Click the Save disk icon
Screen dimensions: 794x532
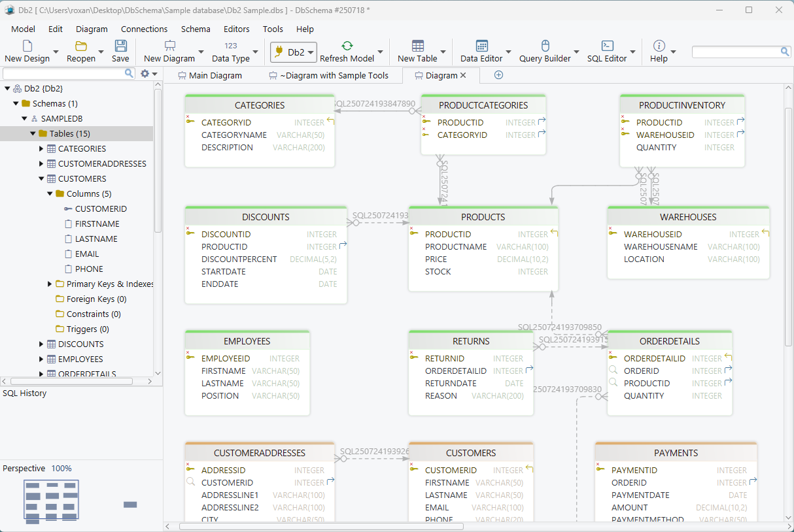pyautogui.click(x=120, y=46)
